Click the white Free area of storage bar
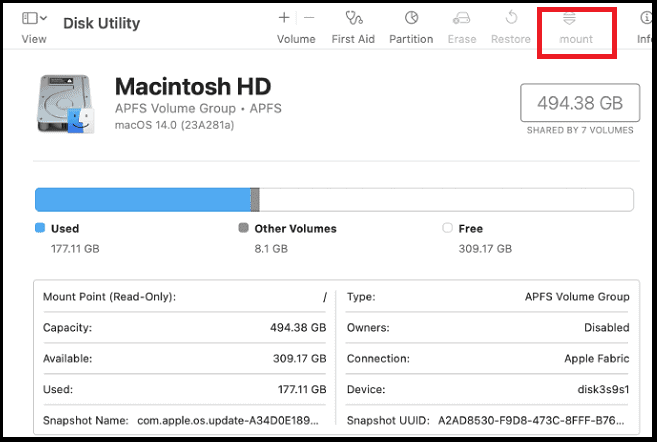This screenshot has width=657, height=442. (445, 199)
